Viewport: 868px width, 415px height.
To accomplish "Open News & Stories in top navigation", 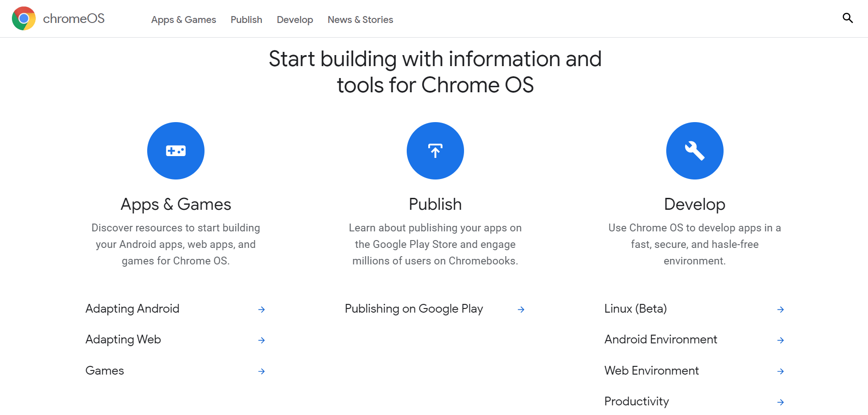I will pos(360,20).
